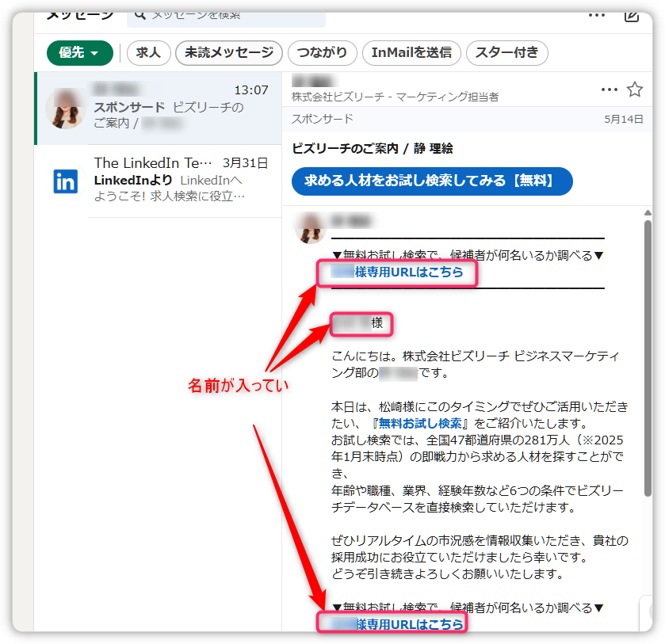Select the スター付き filter chip
Screen dimensions: 665x644
pyautogui.click(x=506, y=53)
